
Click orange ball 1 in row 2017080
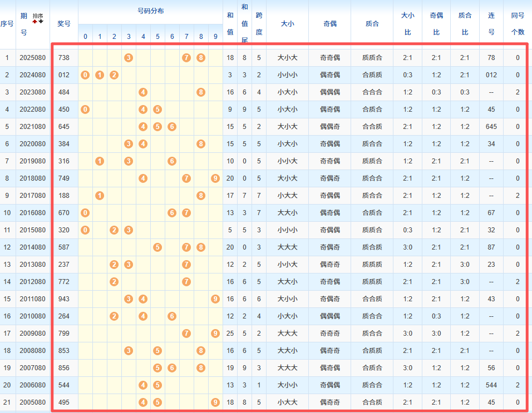(x=100, y=196)
